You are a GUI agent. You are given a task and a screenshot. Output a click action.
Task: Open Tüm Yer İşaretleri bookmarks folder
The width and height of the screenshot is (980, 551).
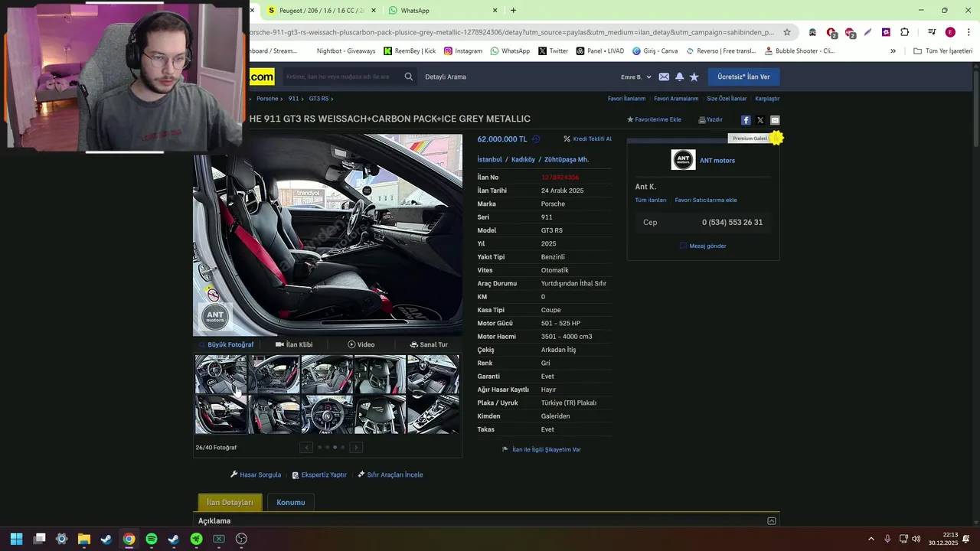(x=942, y=51)
